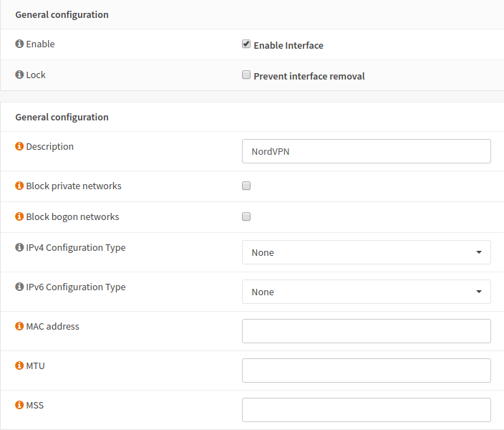Tick the Block private networks checkbox
The width and height of the screenshot is (504, 430).
click(x=246, y=186)
